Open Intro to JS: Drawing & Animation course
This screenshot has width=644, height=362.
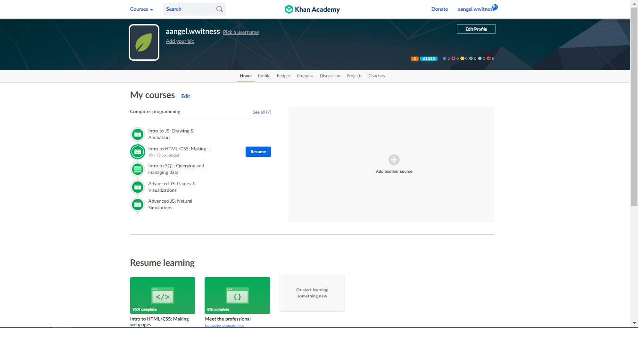coord(171,134)
